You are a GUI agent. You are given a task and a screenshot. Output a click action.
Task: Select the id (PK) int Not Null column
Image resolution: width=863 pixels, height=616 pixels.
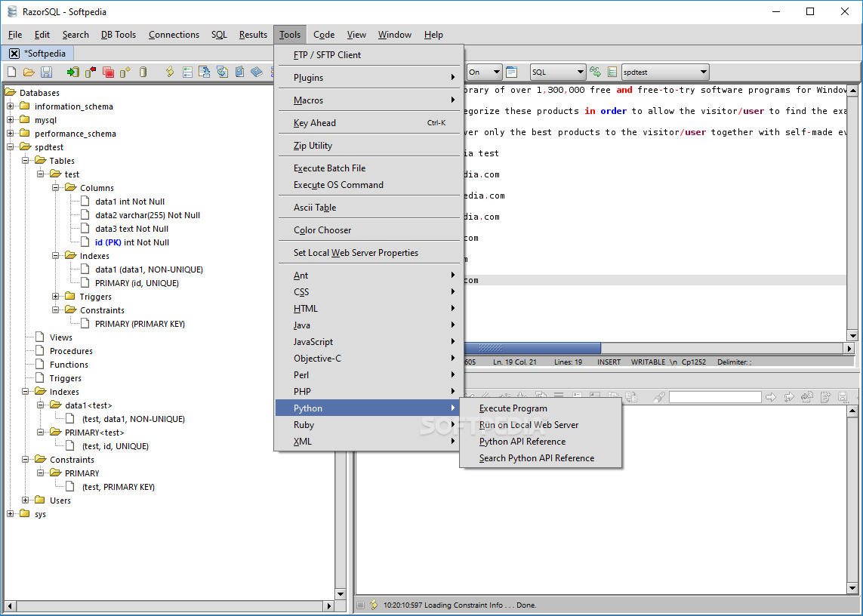[x=131, y=242]
